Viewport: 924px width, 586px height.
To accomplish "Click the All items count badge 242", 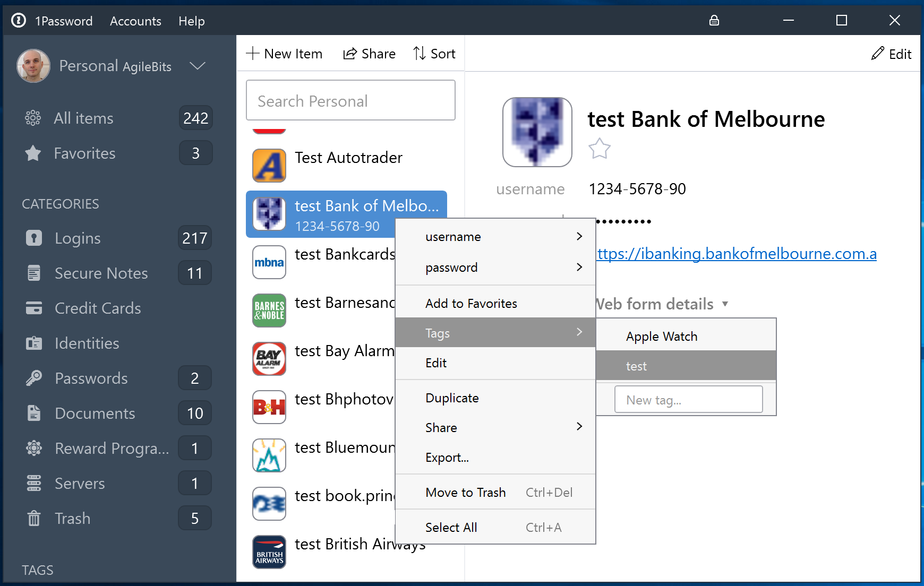I will click(x=195, y=118).
